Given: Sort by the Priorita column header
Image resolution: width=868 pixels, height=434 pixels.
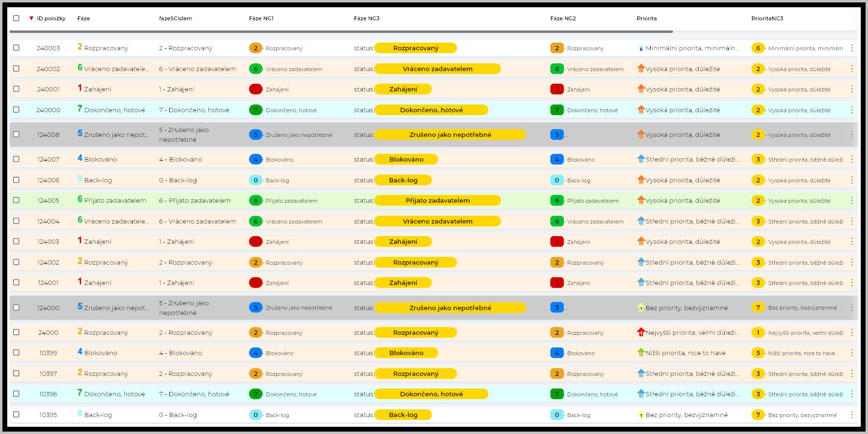Looking at the screenshot, I should coord(647,18).
